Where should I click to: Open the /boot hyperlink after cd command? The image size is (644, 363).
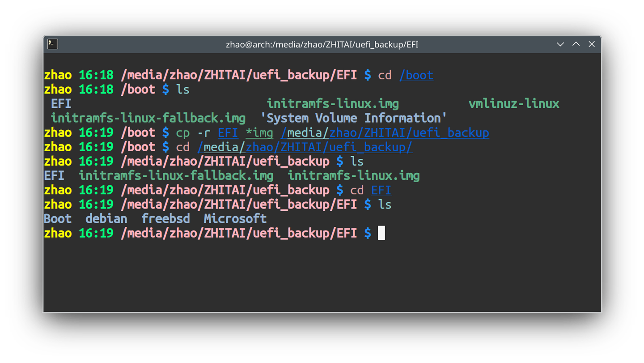click(416, 75)
